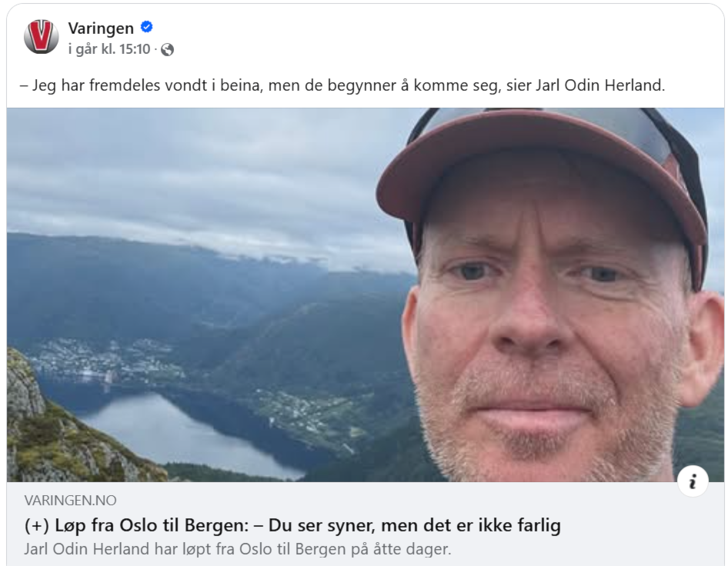Viewport: 728px width, 566px height.
Task: Open the Varingen page name link
Action: point(101,28)
